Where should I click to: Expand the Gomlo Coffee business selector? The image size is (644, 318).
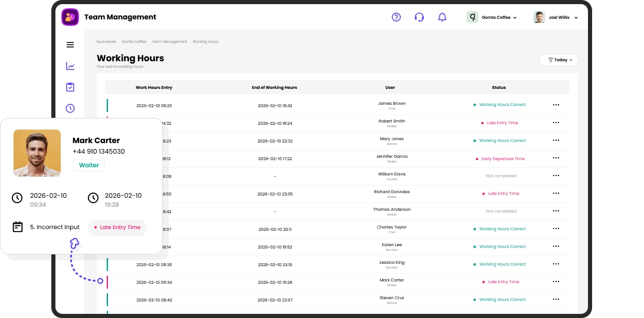click(x=492, y=18)
